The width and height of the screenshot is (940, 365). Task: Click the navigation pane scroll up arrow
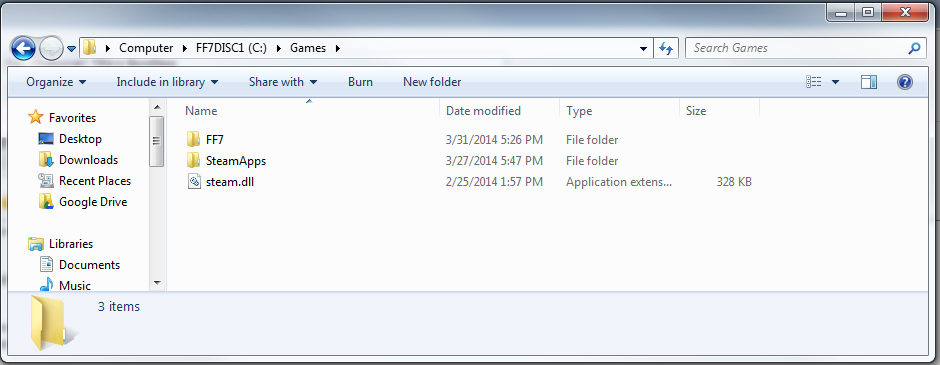157,107
